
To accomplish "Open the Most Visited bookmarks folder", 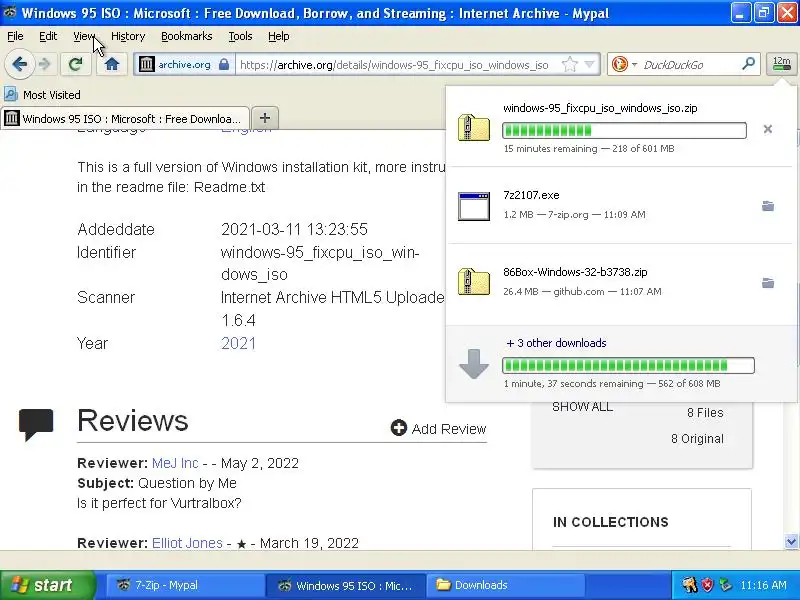I will click(x=42, y=95).
